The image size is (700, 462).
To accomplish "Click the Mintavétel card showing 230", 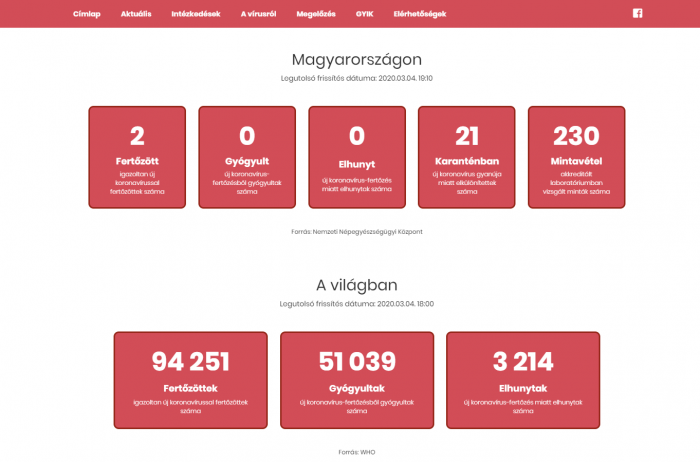I will click(x=576, y=157).
